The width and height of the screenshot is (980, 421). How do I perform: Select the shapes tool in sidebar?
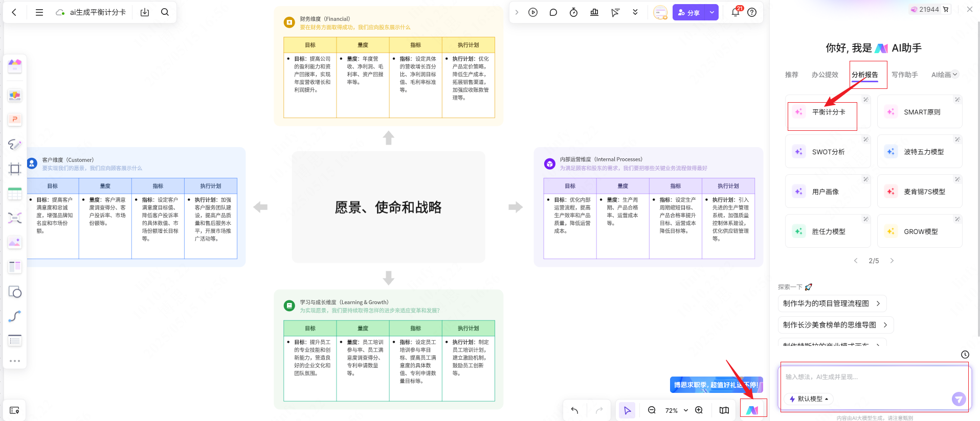[15, 292]
